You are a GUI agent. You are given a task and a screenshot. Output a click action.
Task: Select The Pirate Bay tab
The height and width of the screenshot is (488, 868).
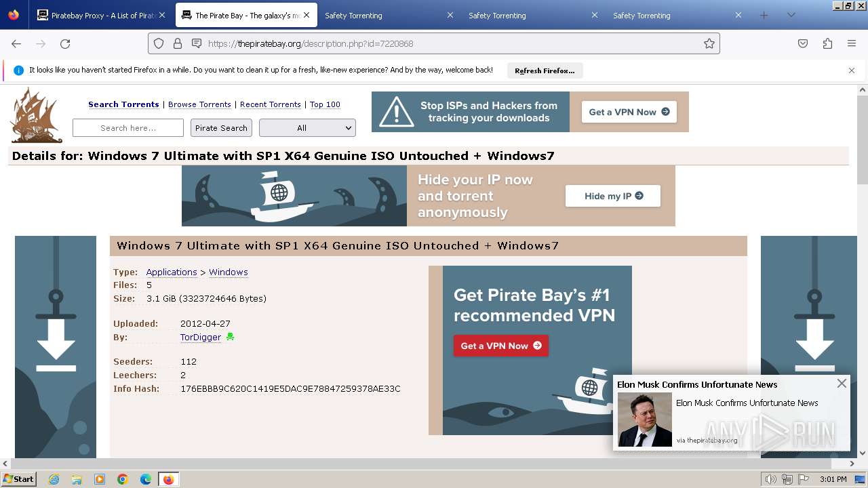[246, 15]
